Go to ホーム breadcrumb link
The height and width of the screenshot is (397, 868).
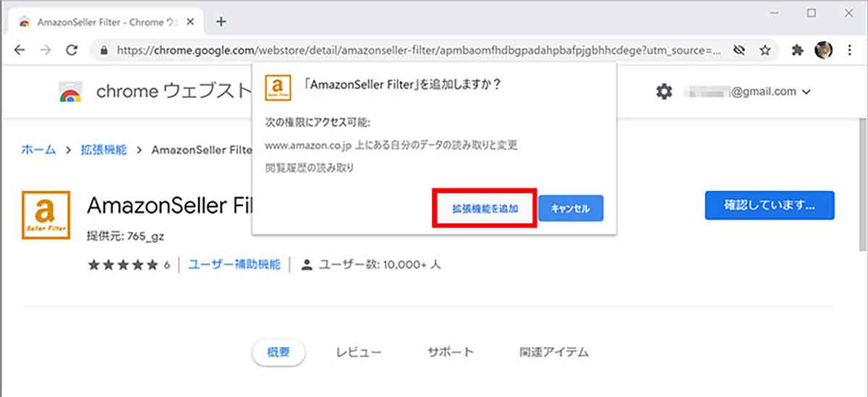[x=38, y=150]
